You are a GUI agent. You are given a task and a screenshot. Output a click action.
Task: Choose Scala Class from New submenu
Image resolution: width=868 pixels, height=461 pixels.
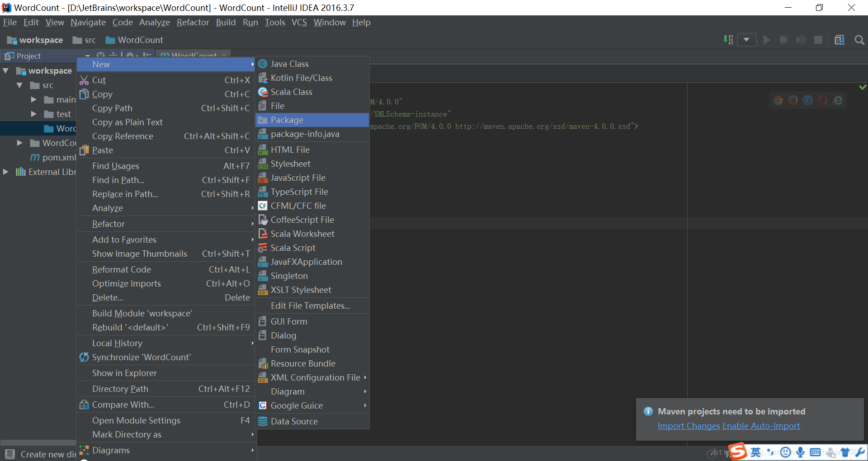[312, 92]
